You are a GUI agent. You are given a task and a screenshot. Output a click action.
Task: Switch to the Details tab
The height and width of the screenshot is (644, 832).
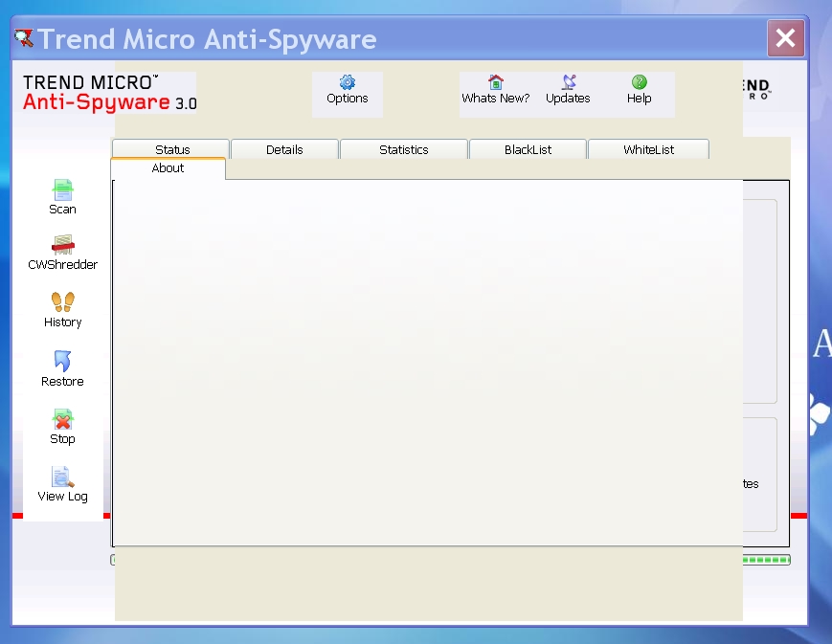coord(284,149)
